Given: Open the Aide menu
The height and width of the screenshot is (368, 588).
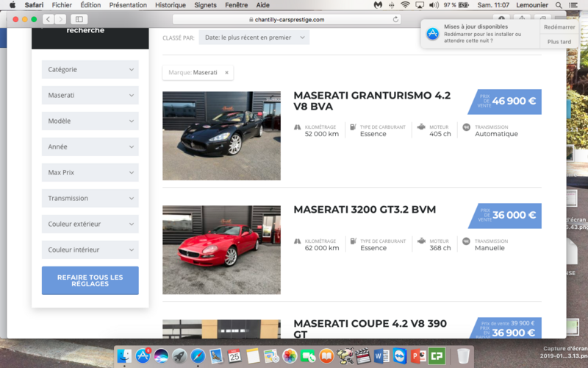Looking at the screenshot, I should (x=262, y=5).
